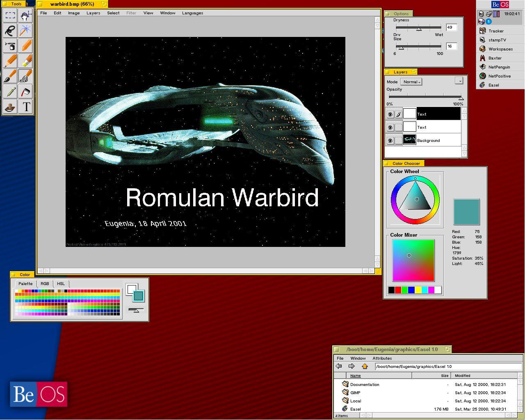
Task: Click the Dryness value field showing 49
Action: click(x=451, y=27)
